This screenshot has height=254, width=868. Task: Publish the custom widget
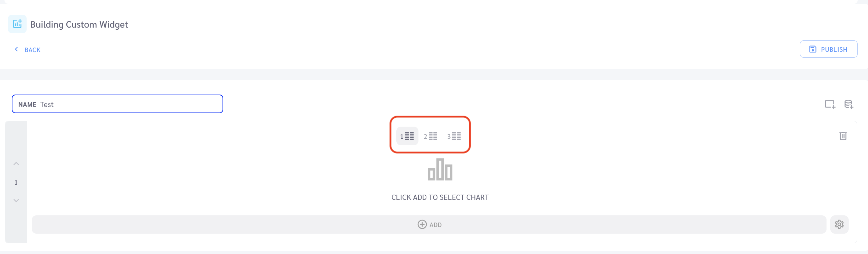(829, 49)
